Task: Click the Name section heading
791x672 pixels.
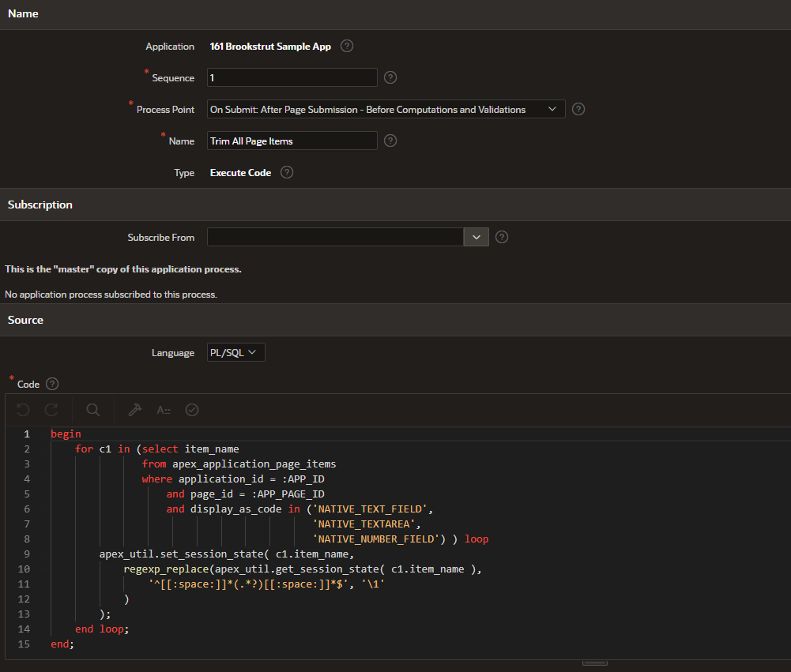Action: [x=23, y=13]
